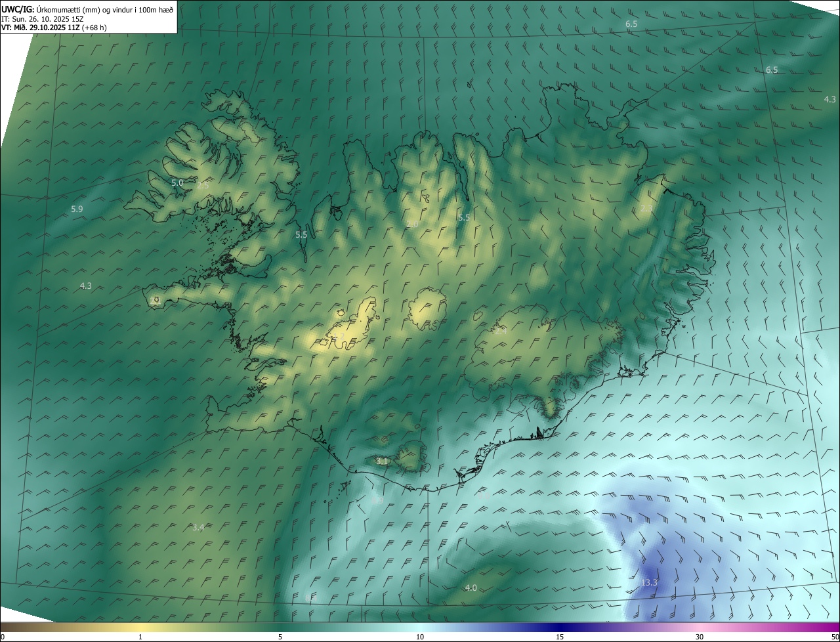
Task: Click the 3.4 value label on the map
Action: tap(198, 527)
